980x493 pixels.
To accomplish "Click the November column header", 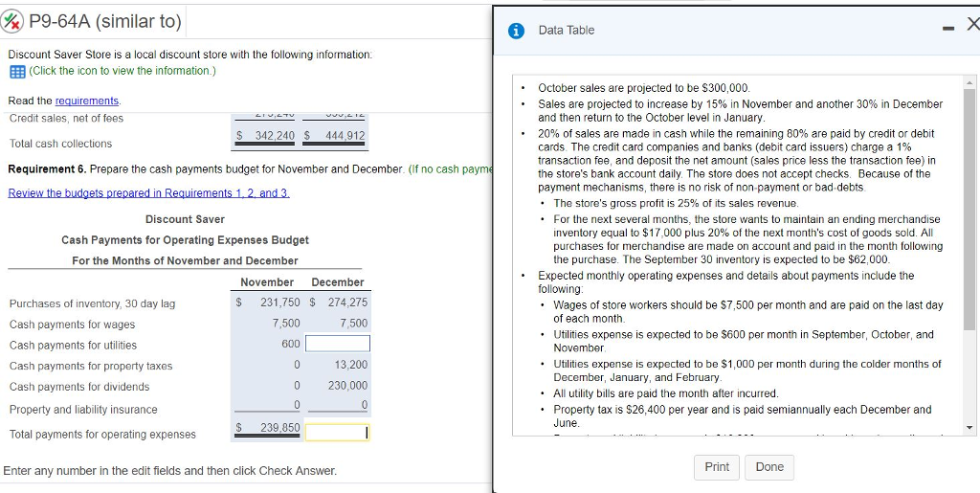I will point(268,281).
